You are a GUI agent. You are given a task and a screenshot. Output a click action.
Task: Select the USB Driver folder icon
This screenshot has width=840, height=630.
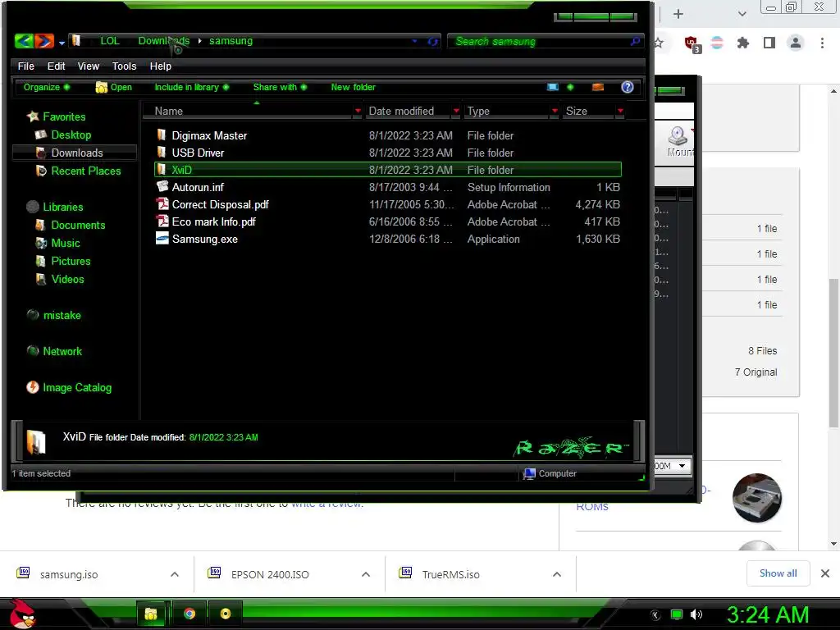click(x=162, y=152)
